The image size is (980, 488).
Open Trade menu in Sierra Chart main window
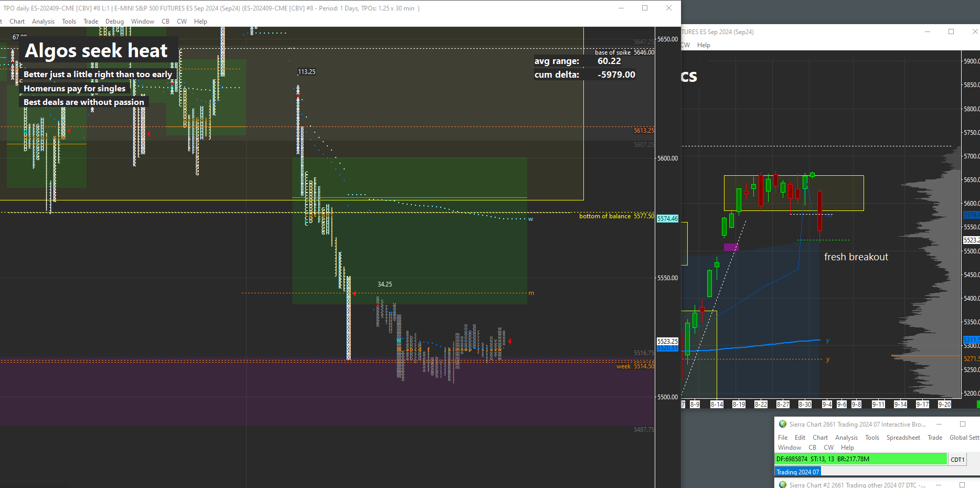935,438
